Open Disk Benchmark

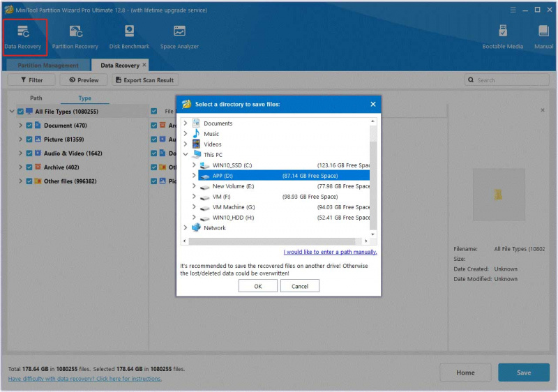[129, 37]
